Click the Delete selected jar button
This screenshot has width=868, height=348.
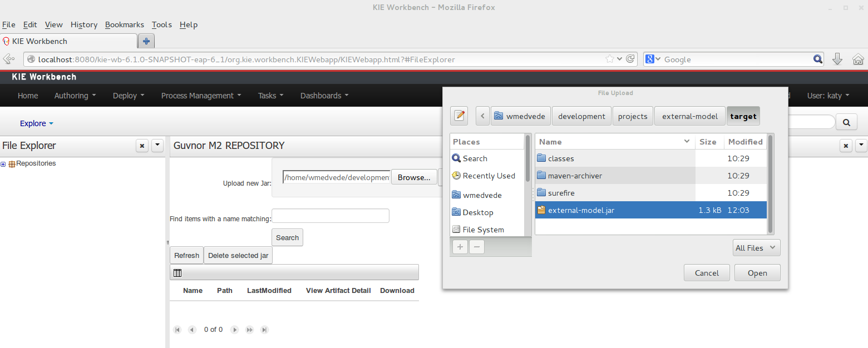tap(238, 255)
